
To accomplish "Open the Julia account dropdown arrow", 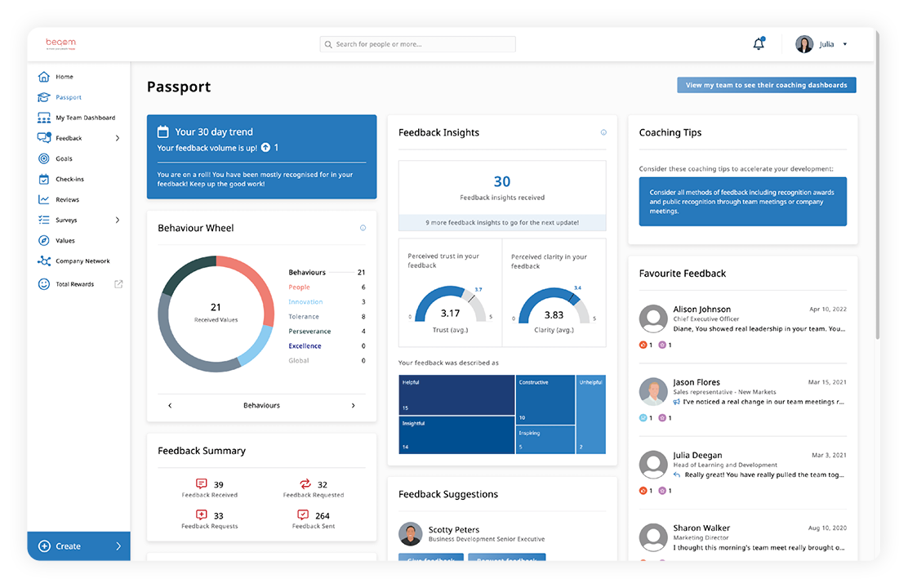I will coord(845,44).
